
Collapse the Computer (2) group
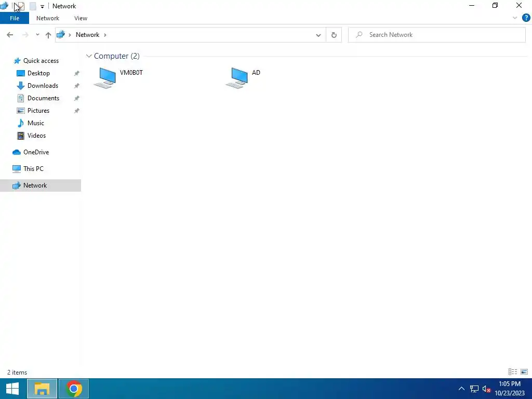pos(89,56)
